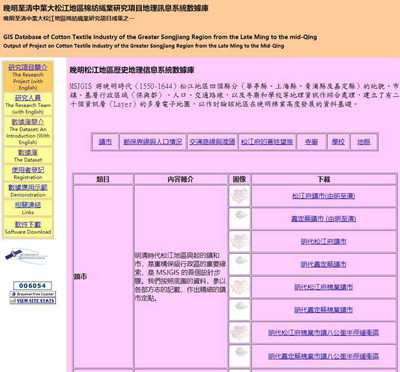400x372 pixels.
Task: Click the 下載 table column header
Action: pyautogui.click(x=324, y=179)
